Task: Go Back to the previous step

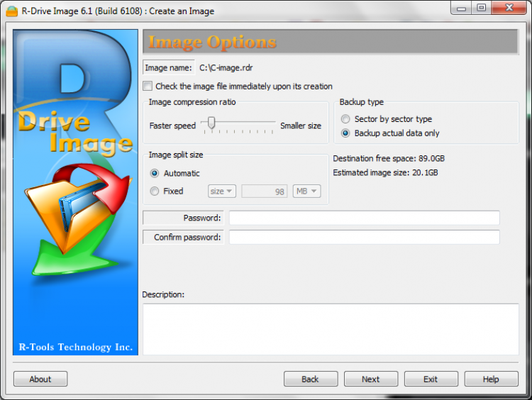Action: click(311, 379)
